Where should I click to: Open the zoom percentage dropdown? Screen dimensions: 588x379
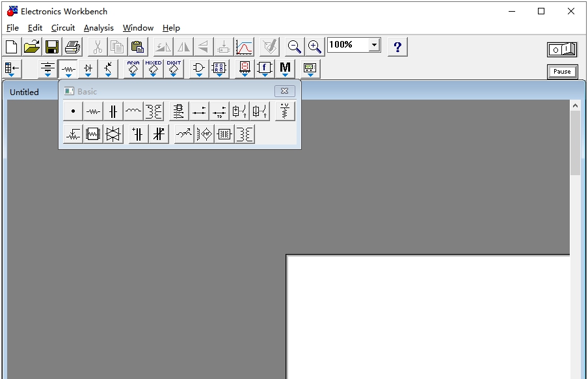click(374, 45)
